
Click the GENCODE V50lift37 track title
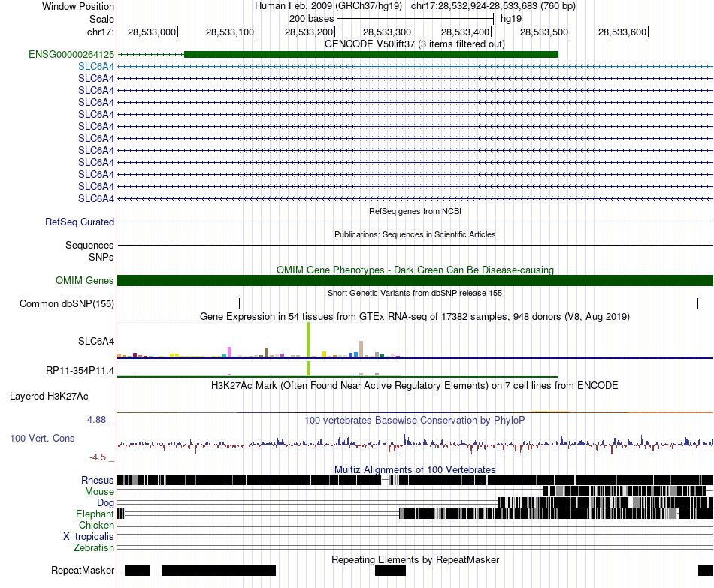point(414,44)
